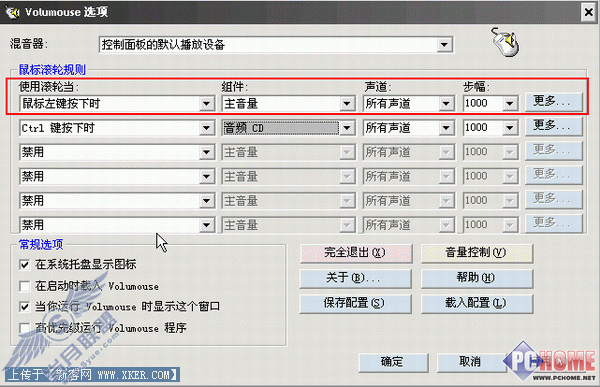Toggle 在系统托盘显示图标 checkbox
This screenshot has height=387, width=600.
coord(24,265)
